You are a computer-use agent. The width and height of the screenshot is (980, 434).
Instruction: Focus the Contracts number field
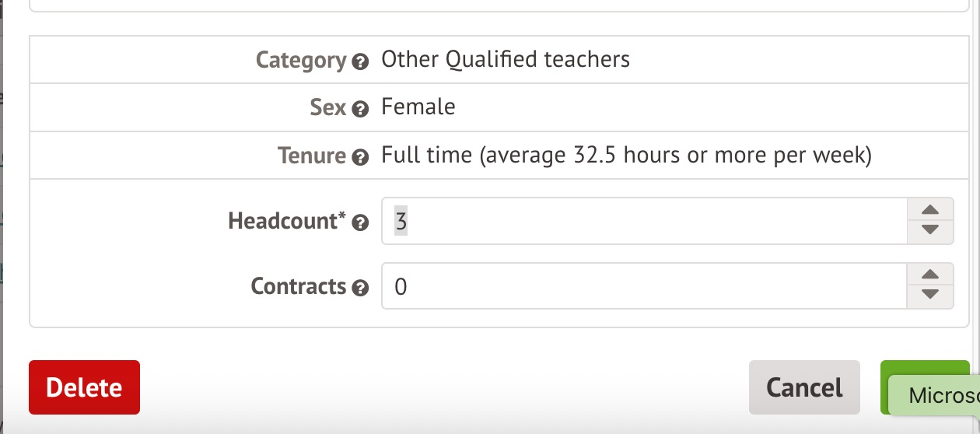(x=644, y=287)
